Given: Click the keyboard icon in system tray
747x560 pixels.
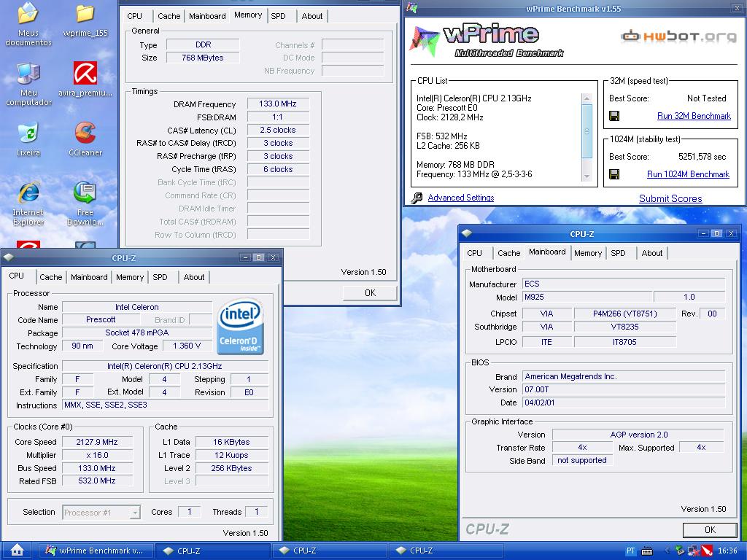Looking at the screenshot, I should [647, 551].
